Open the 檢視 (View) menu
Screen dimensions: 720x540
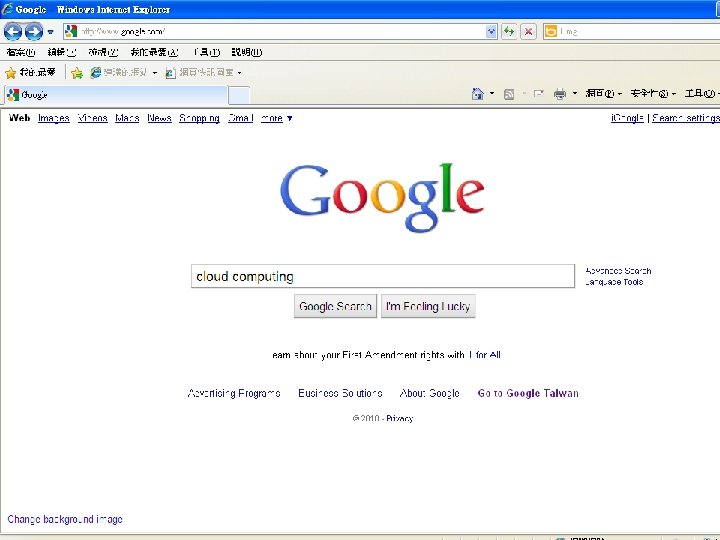103,52
